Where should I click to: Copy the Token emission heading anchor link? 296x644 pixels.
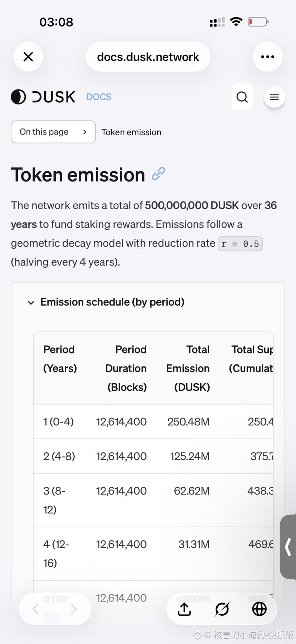click(158, 174)
